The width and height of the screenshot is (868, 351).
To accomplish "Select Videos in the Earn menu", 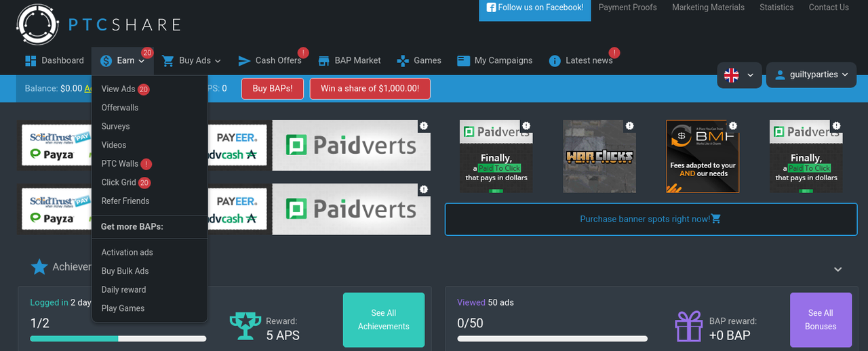I will coord(114,145).
